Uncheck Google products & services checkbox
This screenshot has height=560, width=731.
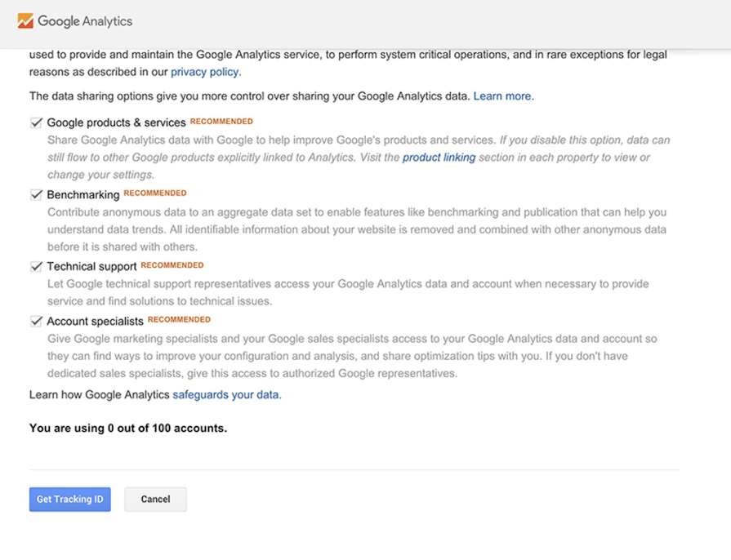[x=36, y=123]
